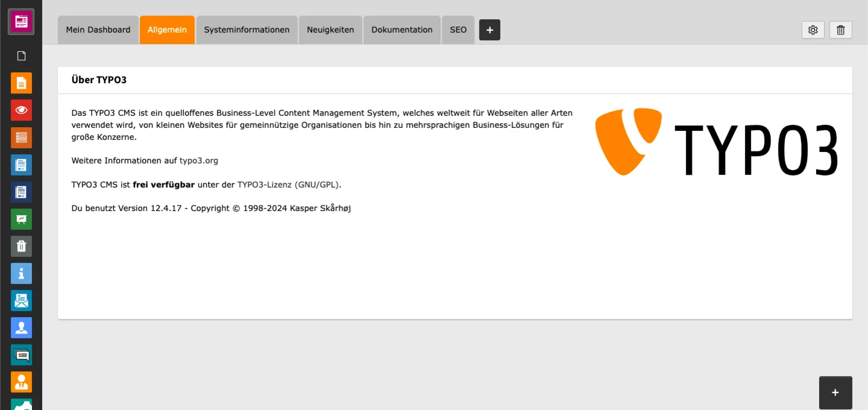Open the Recycler trash icon in the sidebar
Viewport: 868px width, 410px height.
[21, 246]
